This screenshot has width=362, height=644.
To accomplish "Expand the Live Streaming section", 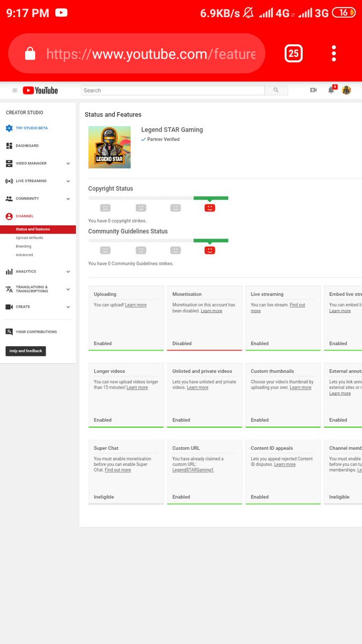I will (68, 181).
